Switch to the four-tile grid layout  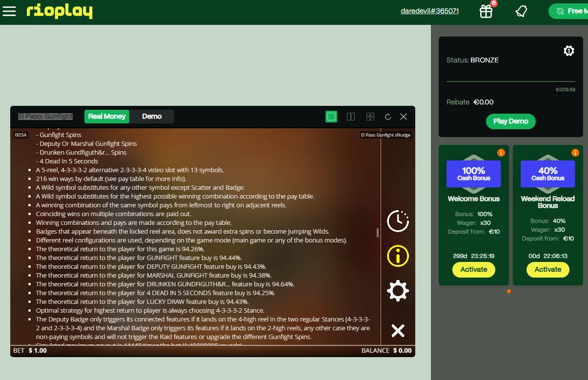coord(370,117)
